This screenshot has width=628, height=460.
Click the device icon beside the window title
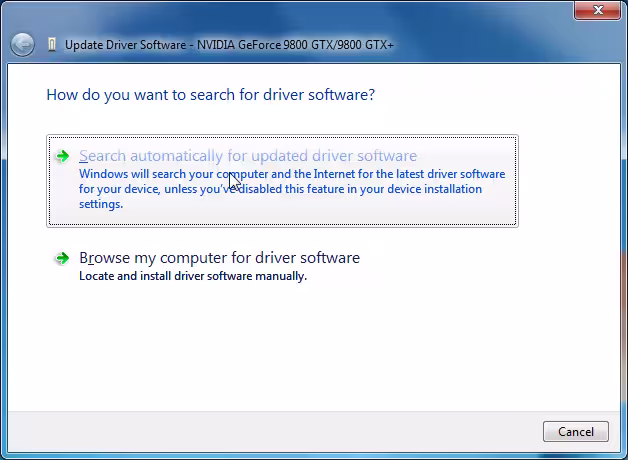tap(52, 44)
